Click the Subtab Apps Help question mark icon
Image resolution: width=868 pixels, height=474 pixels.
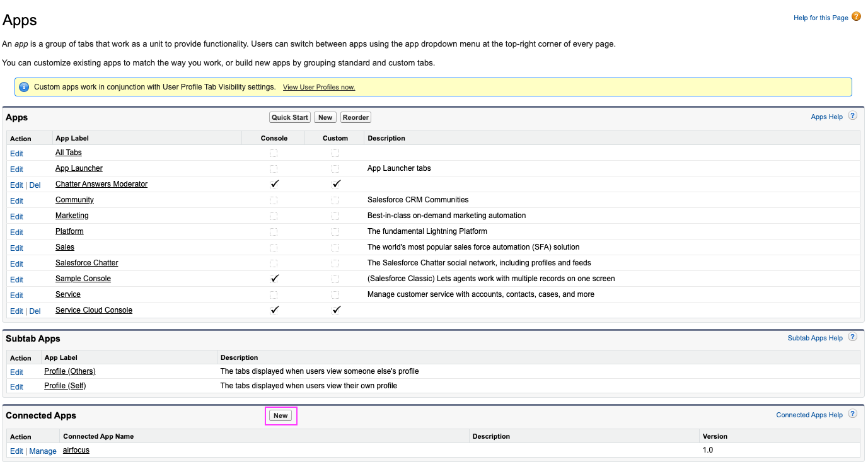[852, 337]
